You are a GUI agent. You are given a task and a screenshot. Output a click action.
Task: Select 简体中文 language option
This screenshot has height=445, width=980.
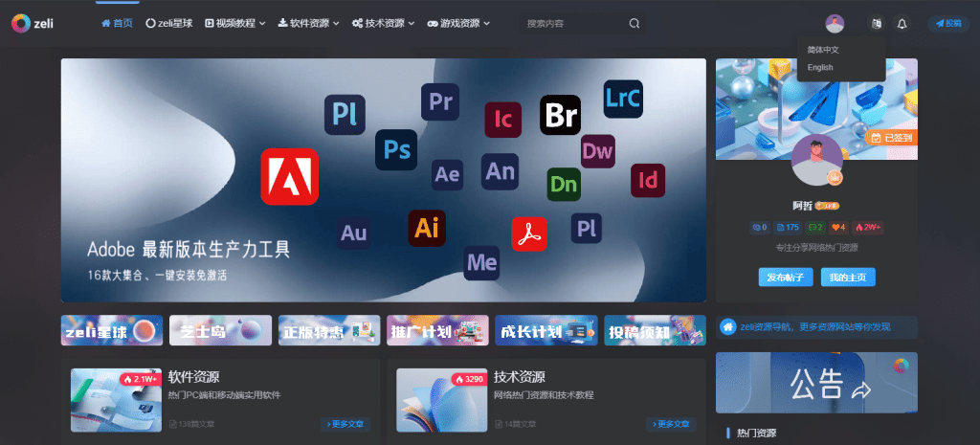tap(822, 50)
